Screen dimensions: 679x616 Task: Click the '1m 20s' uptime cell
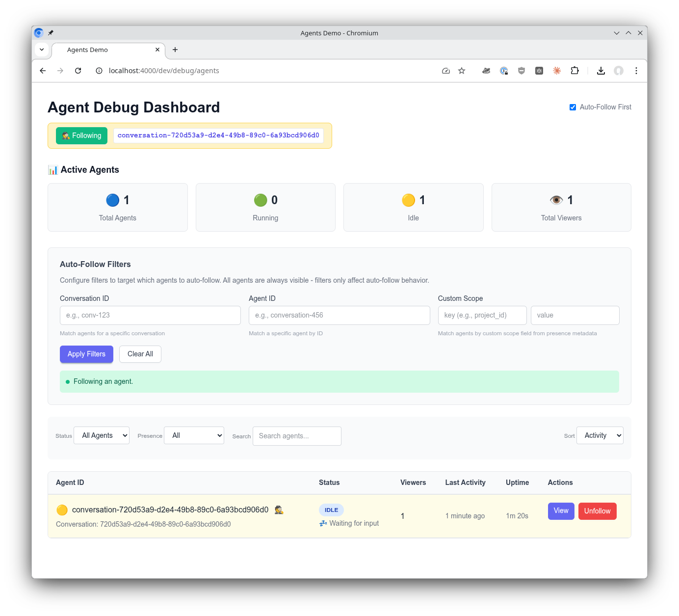[x=517, y=516]
